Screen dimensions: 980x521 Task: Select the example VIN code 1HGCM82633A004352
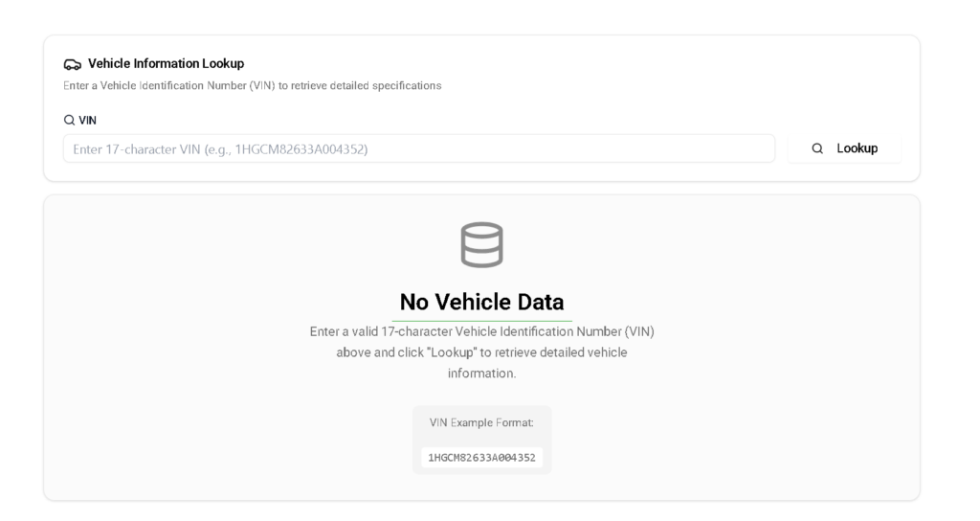tap(481, 458)
